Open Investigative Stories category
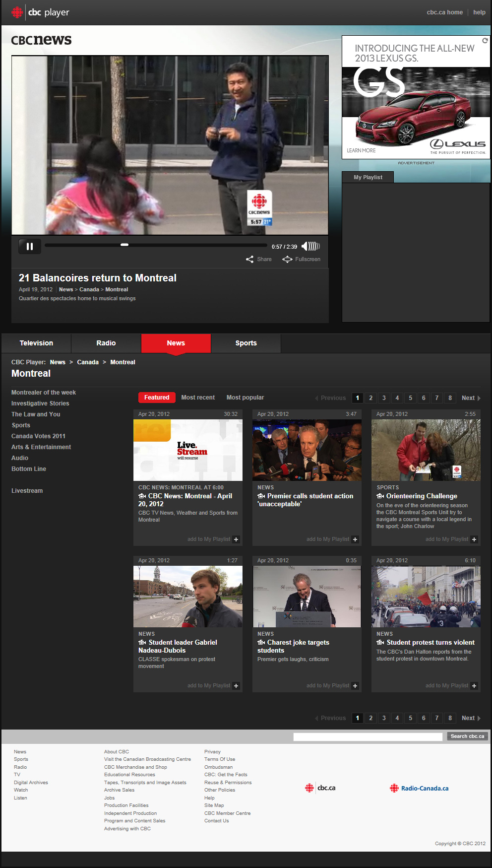Screen dimensions: 492x868 click(40, 403)
